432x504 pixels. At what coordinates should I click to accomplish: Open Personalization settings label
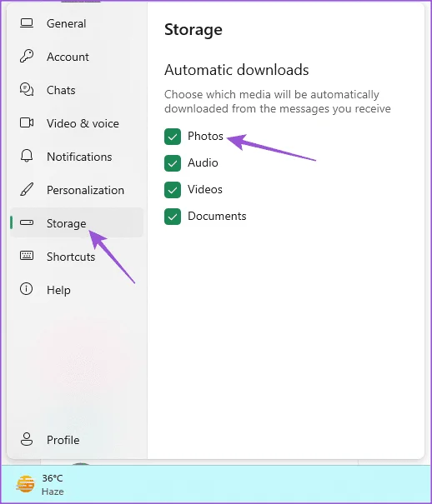coord(85,190)
